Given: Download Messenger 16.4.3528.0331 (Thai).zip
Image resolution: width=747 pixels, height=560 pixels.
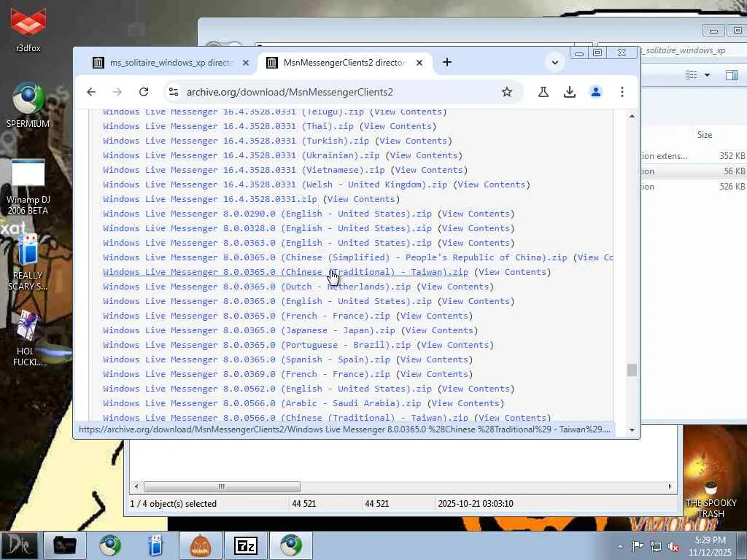Looking at the screenshot, I should click(x=228, y=126).
